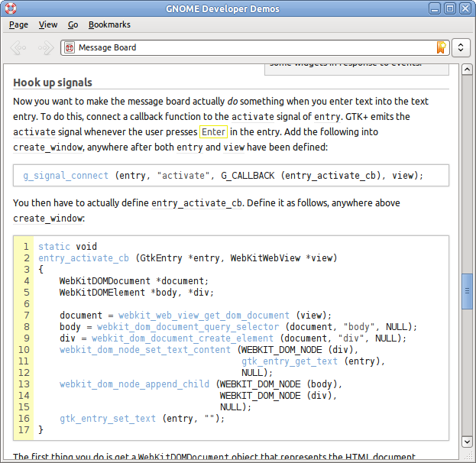476x463 pixels.
Task: Follow the webkit_dom_document_create_element link
Action: point(183,338)
